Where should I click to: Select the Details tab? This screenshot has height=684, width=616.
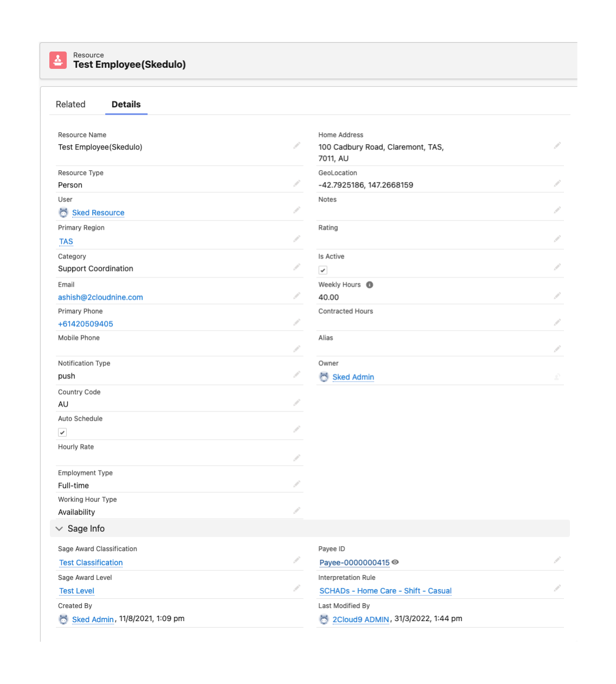coord(126,105)
